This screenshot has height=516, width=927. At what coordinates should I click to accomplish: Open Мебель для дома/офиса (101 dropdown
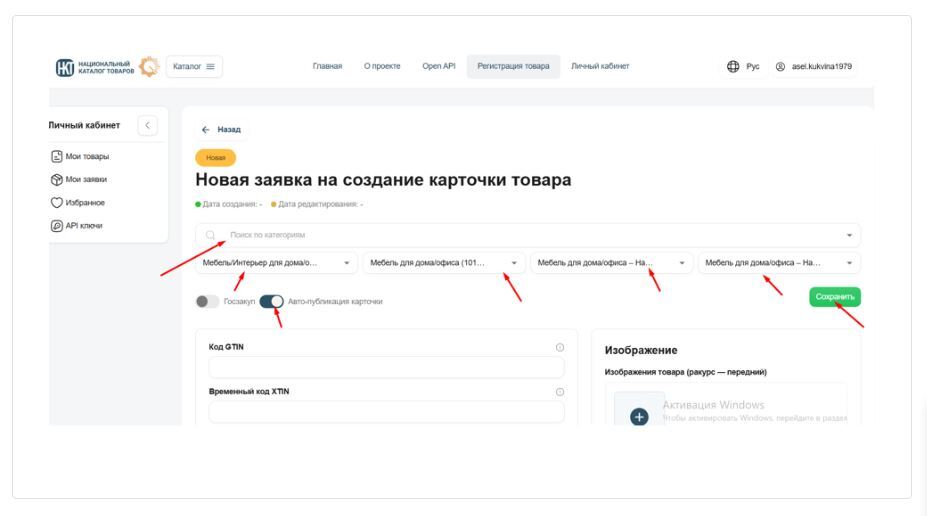click(x=444, y=262)
